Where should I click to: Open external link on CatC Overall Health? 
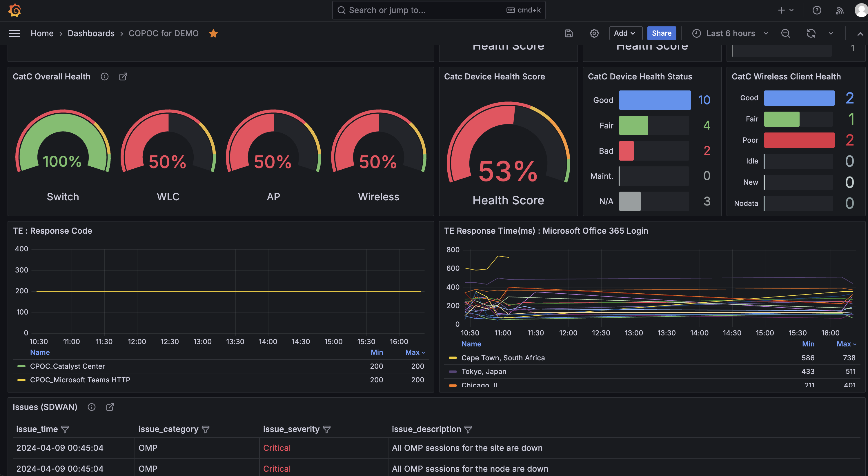[123, 77]
